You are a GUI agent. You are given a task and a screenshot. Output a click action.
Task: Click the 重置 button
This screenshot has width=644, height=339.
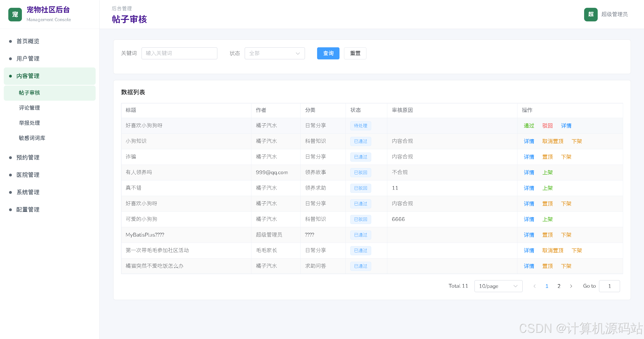pos(355,53)
